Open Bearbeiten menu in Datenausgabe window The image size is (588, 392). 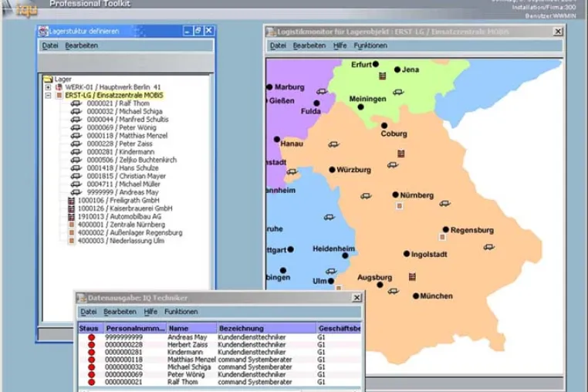click(x=120, y=312)
